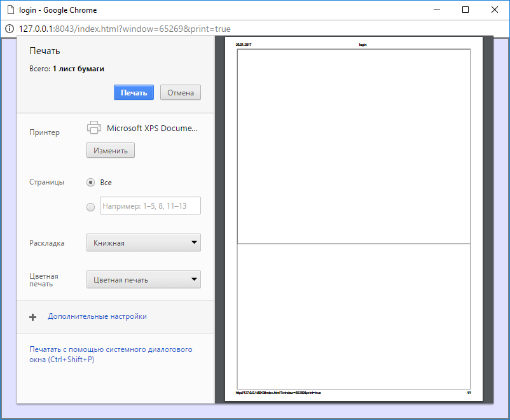The height and width of the screenshot is (420, 510).
Task: Focus the page range field "Например: 1–5"
Action: [x=150, y=206]
